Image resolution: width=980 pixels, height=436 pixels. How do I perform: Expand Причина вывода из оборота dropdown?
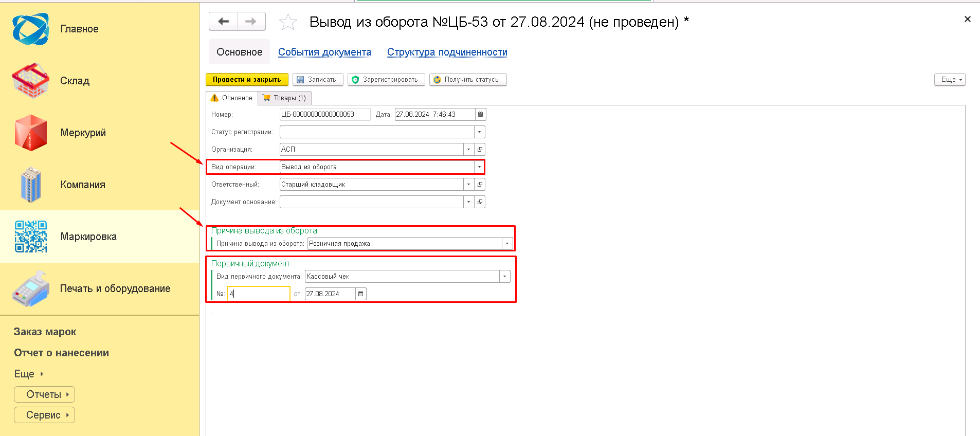point(507,244)
